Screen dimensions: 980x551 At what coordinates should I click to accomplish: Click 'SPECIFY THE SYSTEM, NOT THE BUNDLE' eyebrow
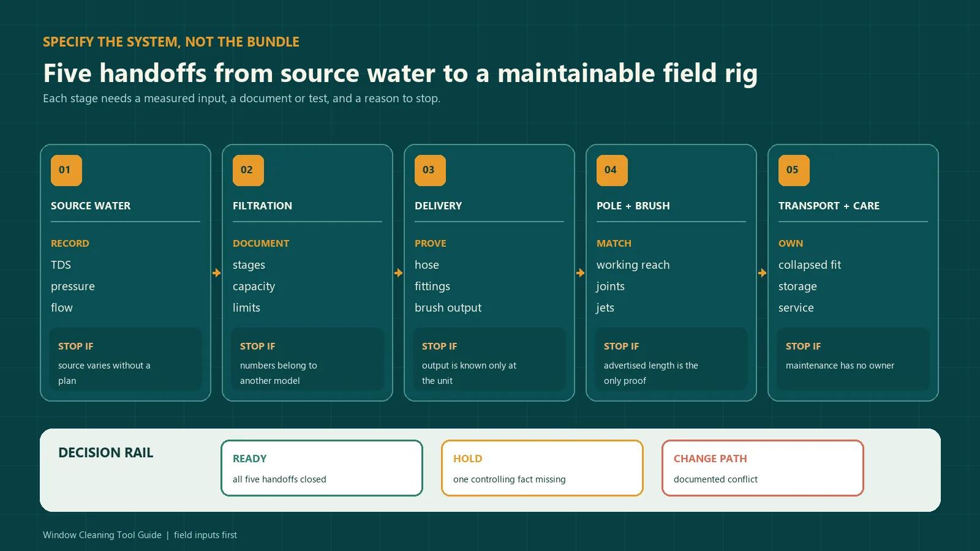(171, 42)
